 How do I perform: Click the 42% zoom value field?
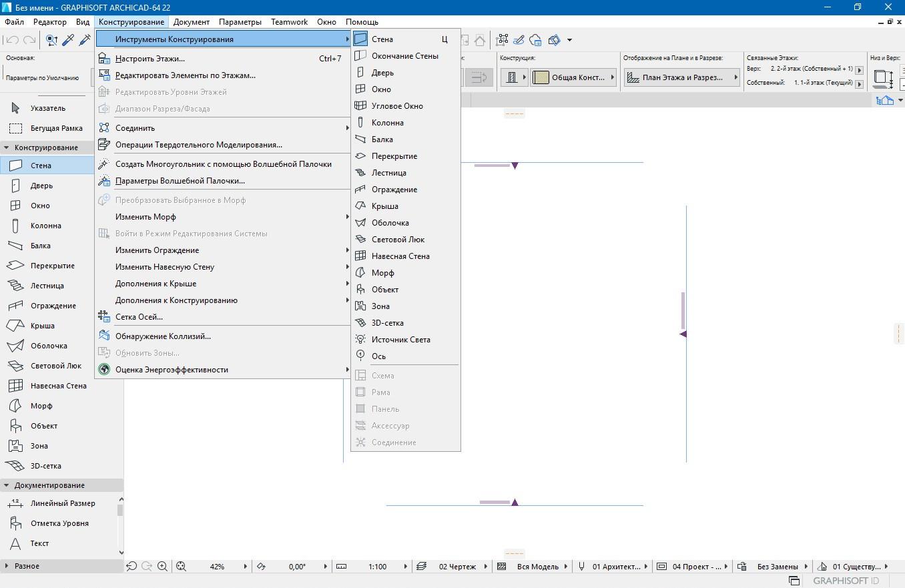tap(217, 567)
